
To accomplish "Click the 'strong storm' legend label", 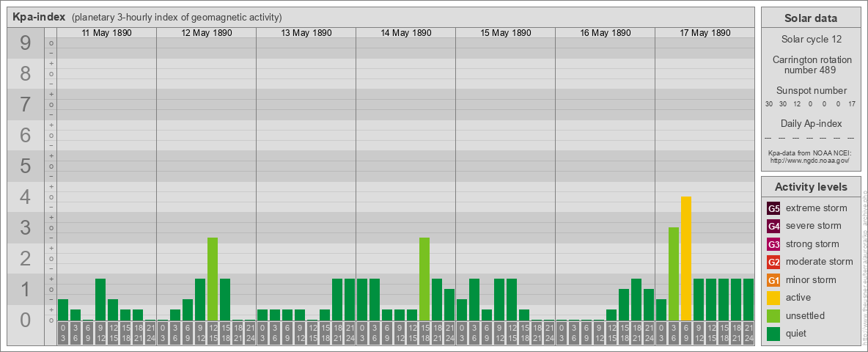I will (812, 244).
